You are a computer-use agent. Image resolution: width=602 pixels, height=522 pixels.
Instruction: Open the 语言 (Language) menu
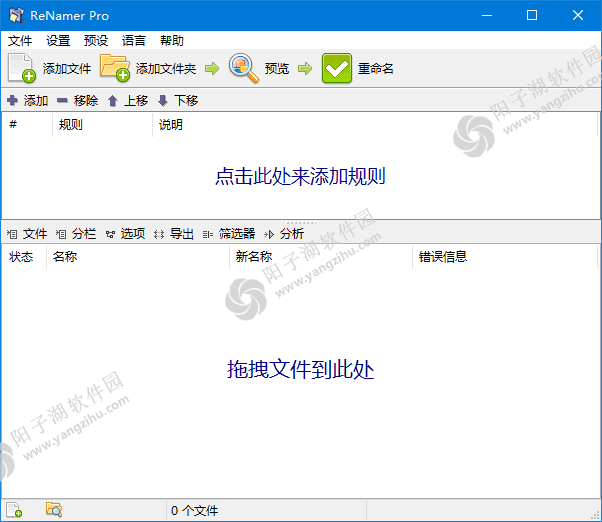(134, 40)
